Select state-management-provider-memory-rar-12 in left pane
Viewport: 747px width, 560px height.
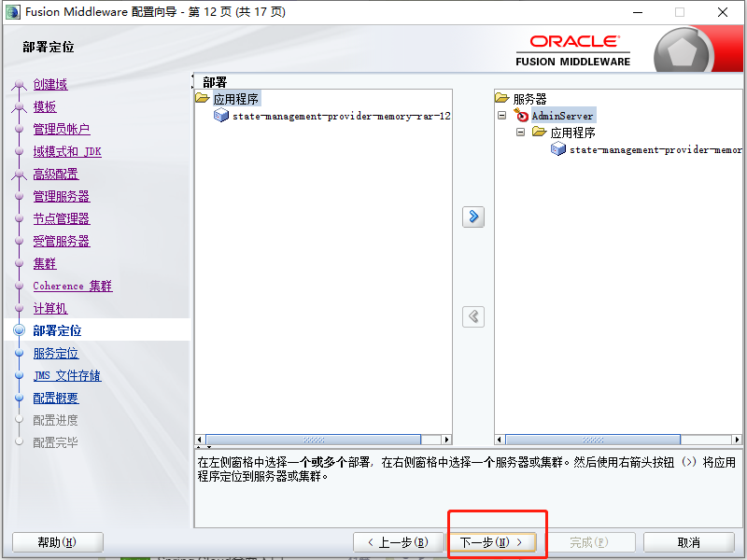[341, 116]
